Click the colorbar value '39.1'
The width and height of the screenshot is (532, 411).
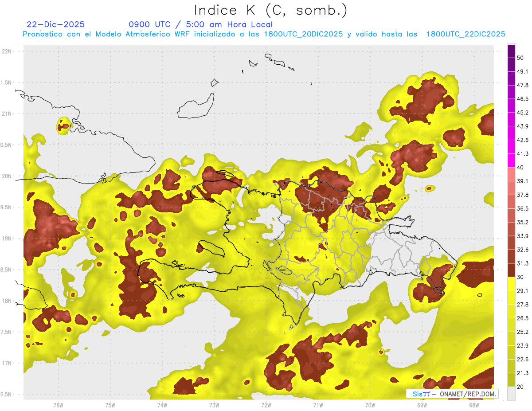pos(523,181)
